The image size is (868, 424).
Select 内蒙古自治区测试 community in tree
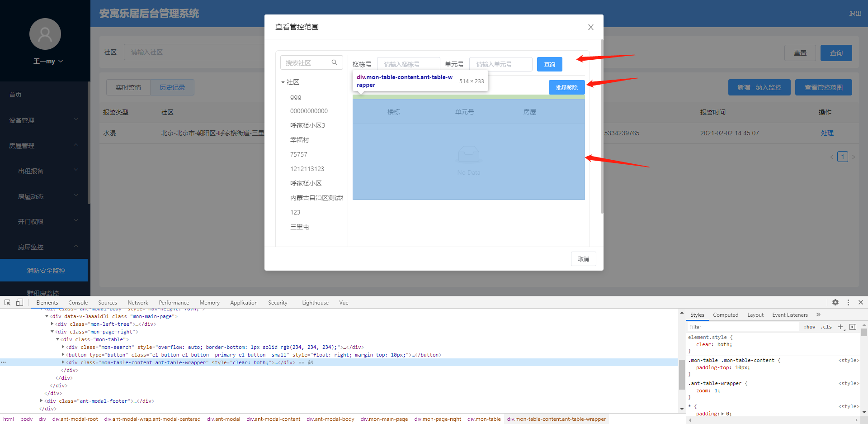[316, 198]
